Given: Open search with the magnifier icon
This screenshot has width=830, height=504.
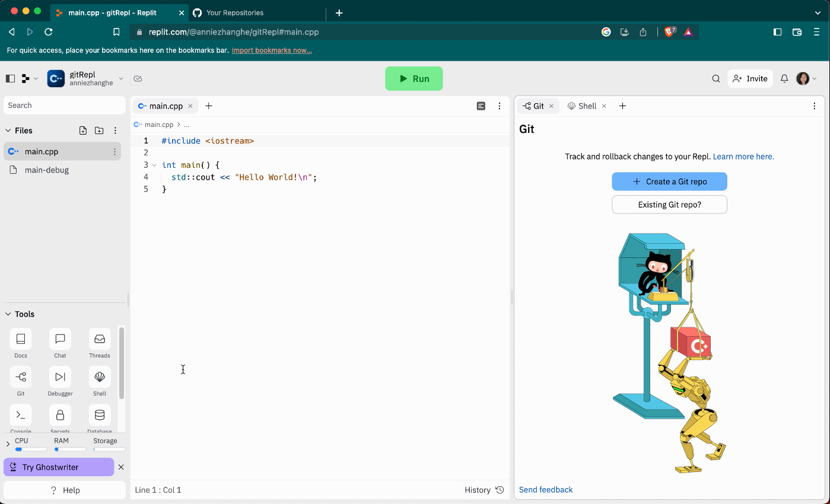Looking at the screenshot, I should pos(715,78).
